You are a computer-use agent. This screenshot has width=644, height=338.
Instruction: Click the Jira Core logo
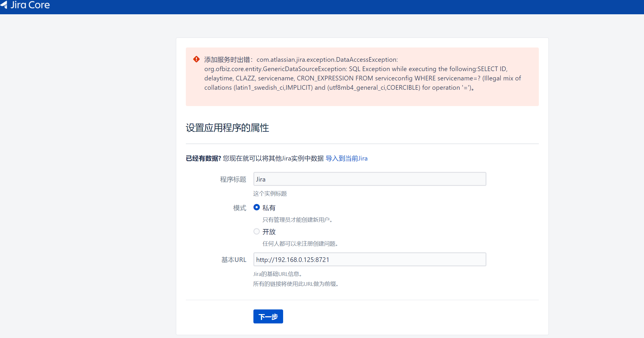tap(25, 5)
